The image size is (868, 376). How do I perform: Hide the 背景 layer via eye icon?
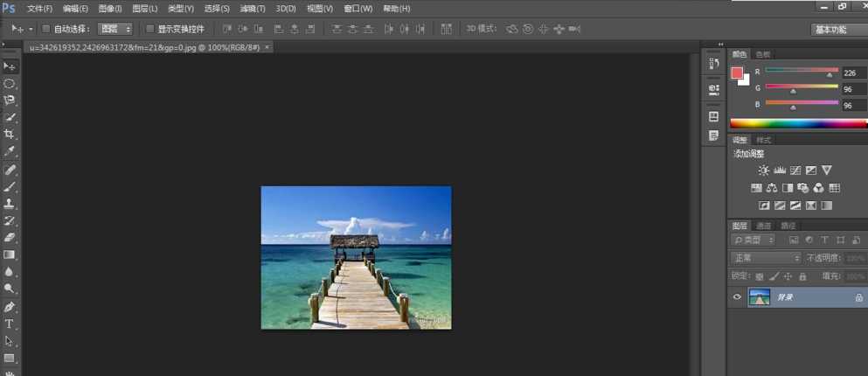click(x=737, y=297)
